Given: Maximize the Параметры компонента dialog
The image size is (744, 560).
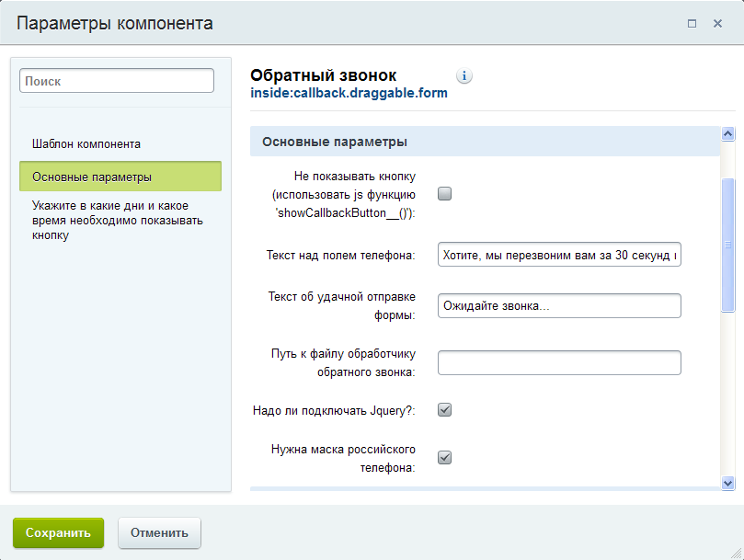Looking at the screenshot, I should (692, 24).
